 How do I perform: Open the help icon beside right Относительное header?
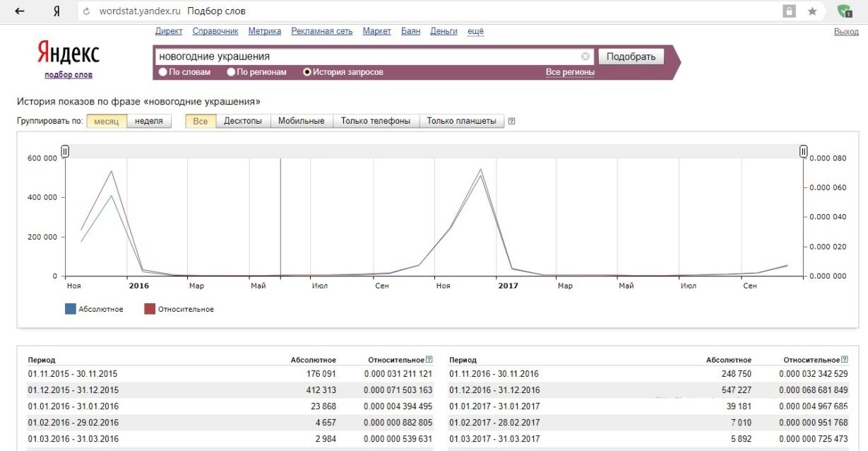(844, 360)
